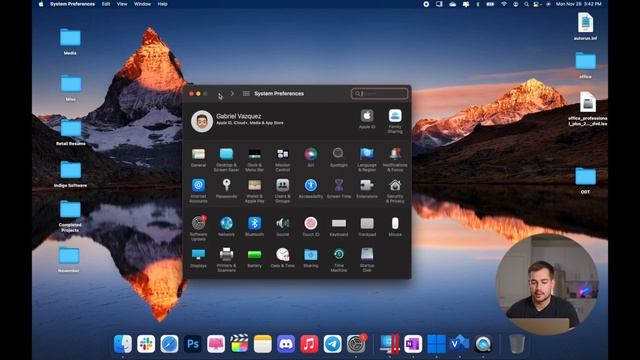Open Mouse preferences pane

click(x=395, y=226)
